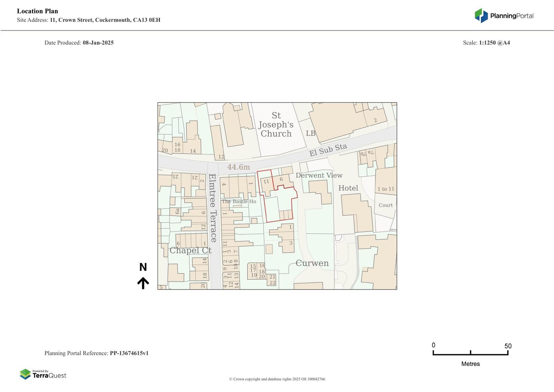This screenshot has width=554, height=392.
Task: Click the bold N compass letter
Action: [x=143, y=267]
